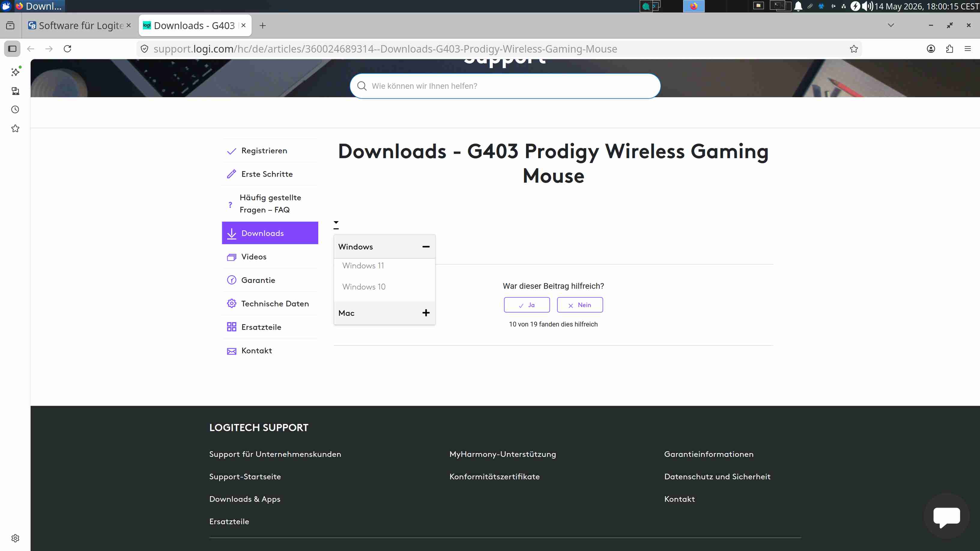Open "Downloads & Apps" footer link
980x551 pixels.
click(x=245, y=499)
